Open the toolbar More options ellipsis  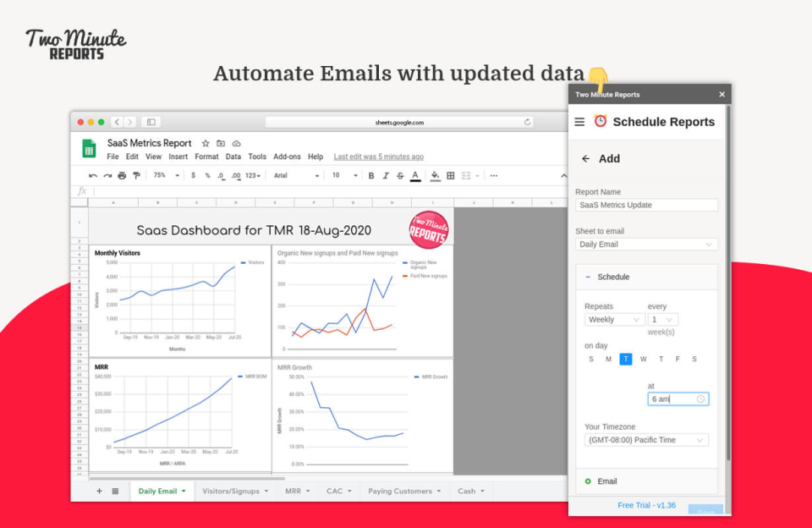(493, 176)
